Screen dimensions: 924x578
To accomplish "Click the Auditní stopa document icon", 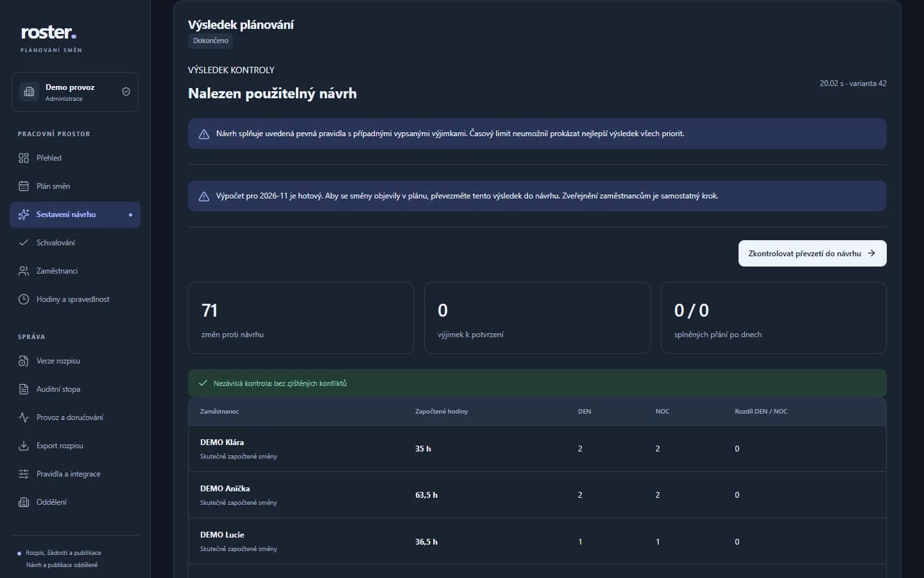I will (24, 389).
